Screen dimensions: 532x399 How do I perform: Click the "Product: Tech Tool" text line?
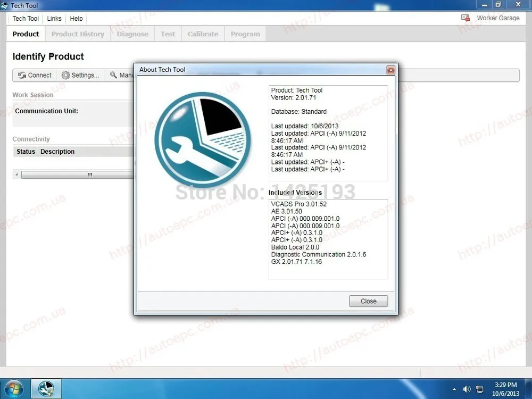[x=296, y=90]
